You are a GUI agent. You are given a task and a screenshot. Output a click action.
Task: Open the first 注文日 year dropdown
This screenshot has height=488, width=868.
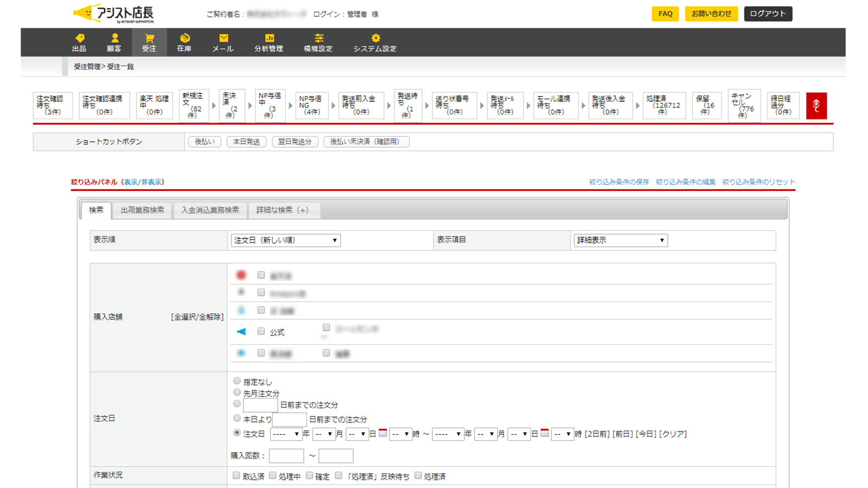[286, 434]
